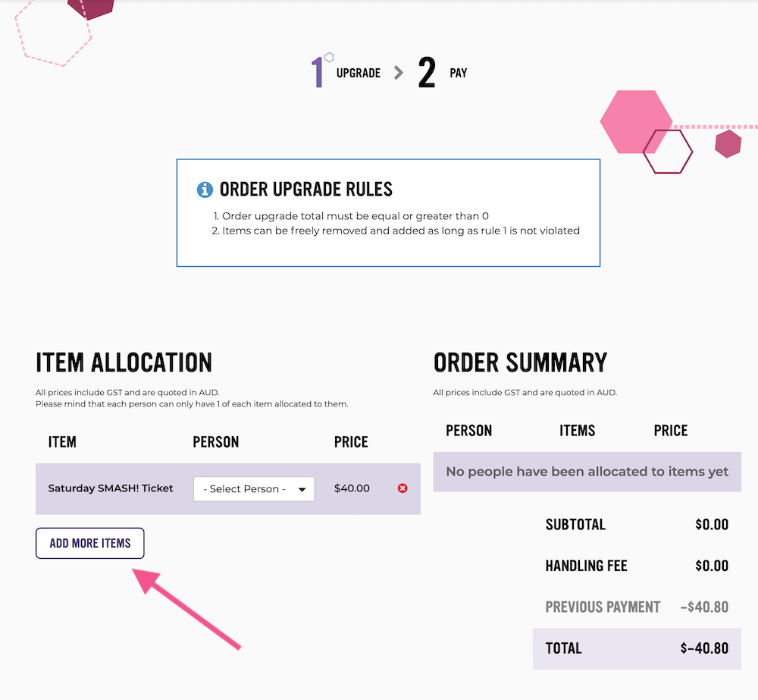Click the large black number 2 step icon
The width and height of the screenshot is (758, 700).
427,72
